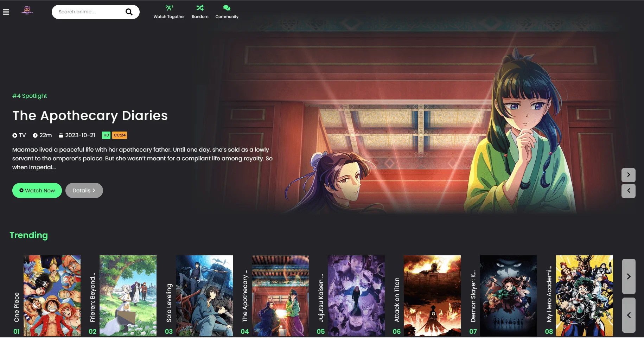The width and height of the screenshot is (644, 338).
Task: Open the hamburger menu
Action: [x=6, y=12]
